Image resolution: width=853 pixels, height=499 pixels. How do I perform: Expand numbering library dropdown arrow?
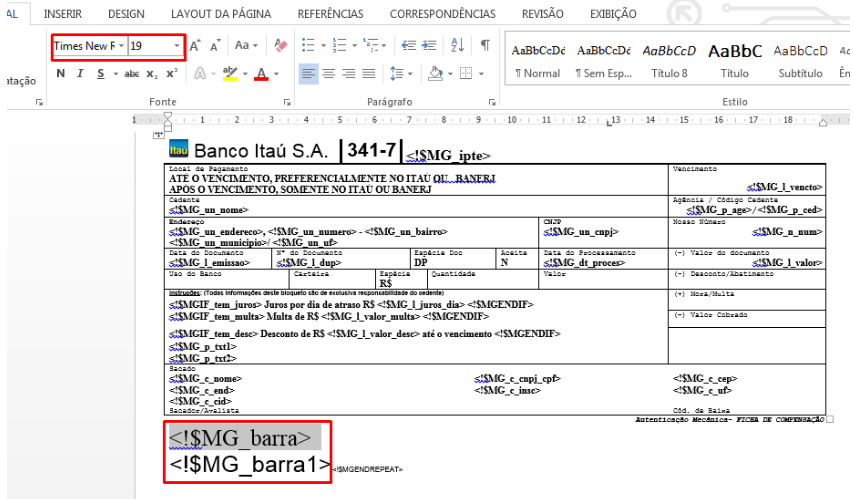coord(354,45)
